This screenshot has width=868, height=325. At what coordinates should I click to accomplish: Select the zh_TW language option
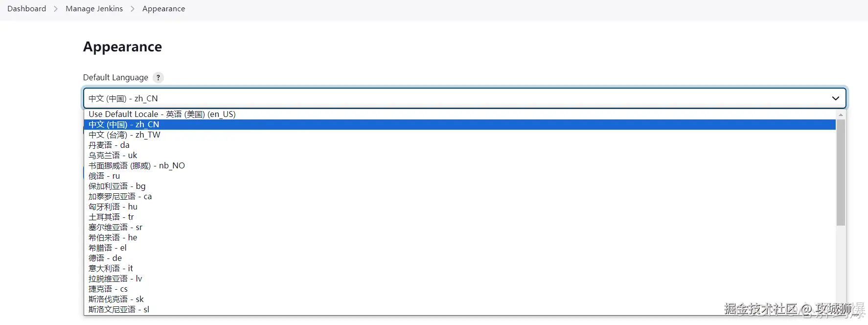coord(124,135)
